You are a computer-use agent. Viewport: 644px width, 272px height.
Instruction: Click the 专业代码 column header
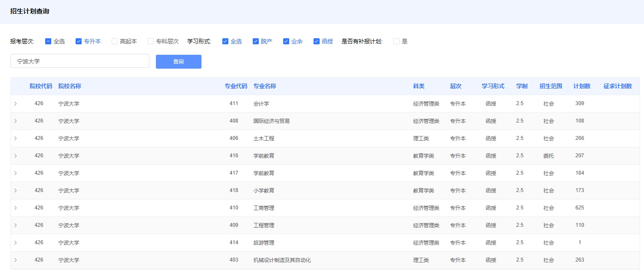tap(236, 86)
